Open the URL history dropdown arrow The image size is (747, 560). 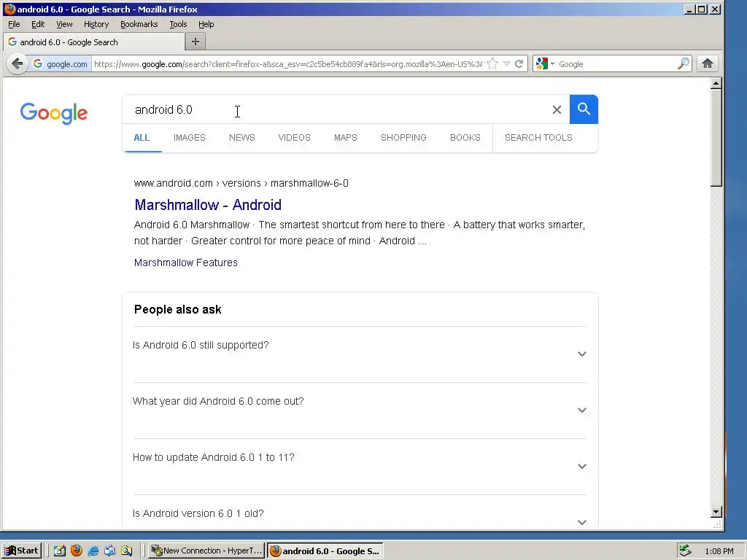tap(506, 64)
